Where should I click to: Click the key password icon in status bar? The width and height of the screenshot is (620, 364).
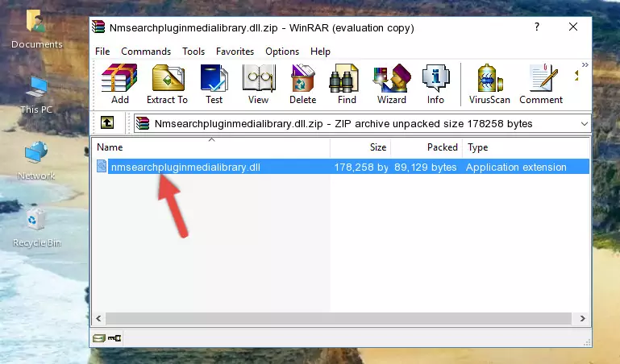pyautogui.click(x=114, y=338)
